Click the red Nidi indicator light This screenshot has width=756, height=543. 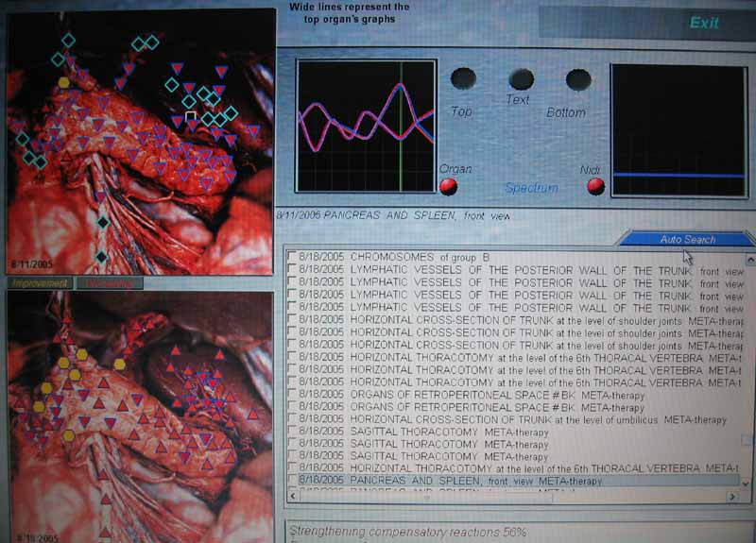click(x=595, y=187)
